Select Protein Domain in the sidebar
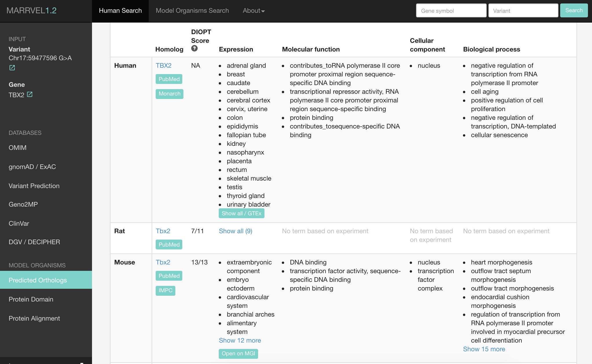This screenshot has width=592, height=364. point(31,299)
